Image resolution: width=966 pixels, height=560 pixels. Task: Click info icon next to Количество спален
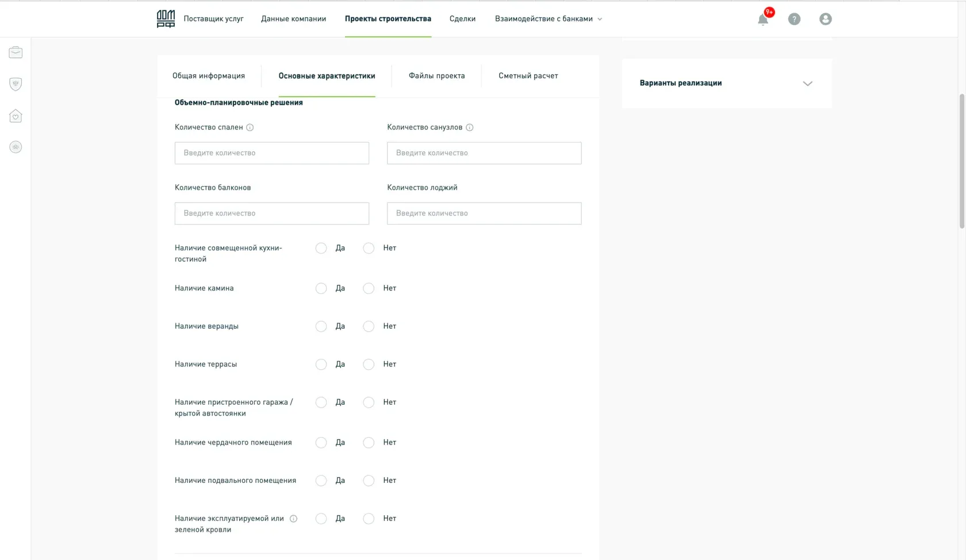250,128
